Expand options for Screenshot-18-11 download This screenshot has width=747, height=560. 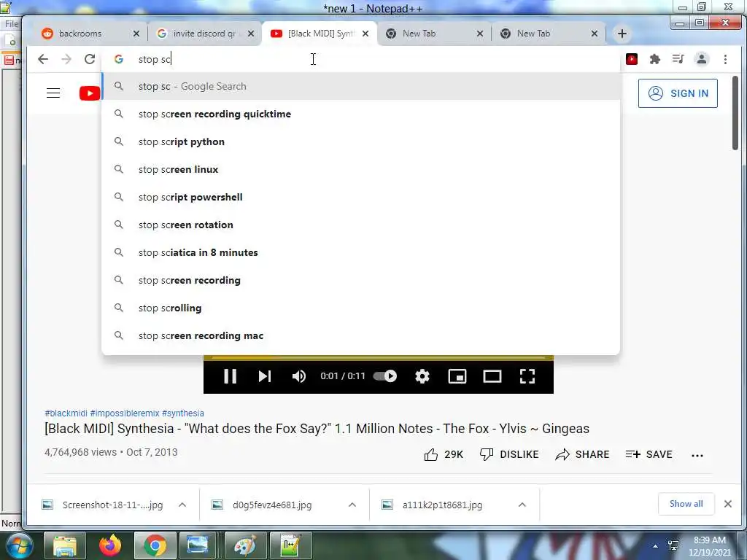pos(182,505)
